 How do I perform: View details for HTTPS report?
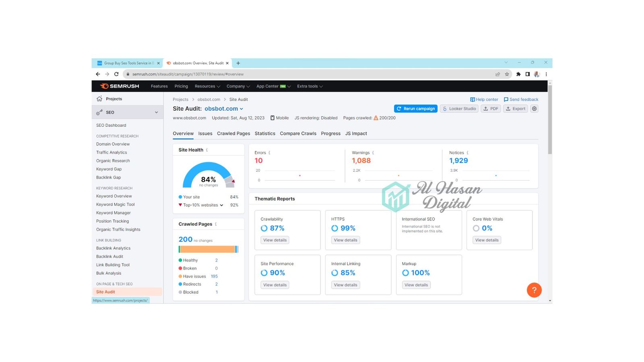[346, 240]
